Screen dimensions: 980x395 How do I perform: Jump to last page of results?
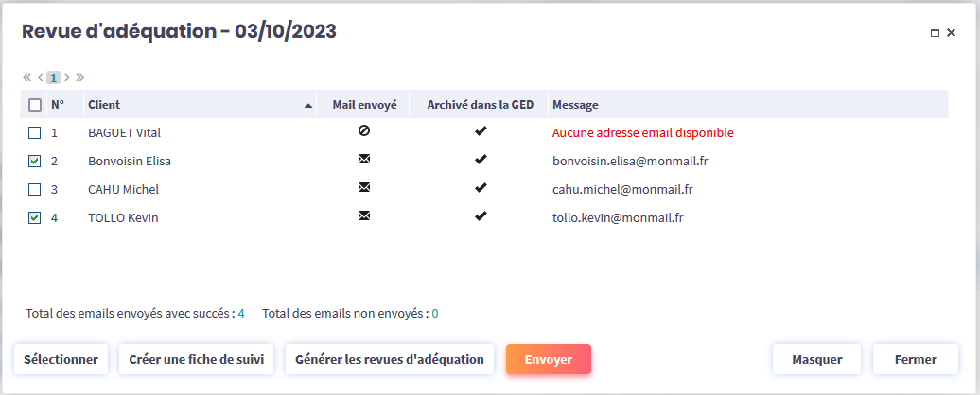[80, 77]
